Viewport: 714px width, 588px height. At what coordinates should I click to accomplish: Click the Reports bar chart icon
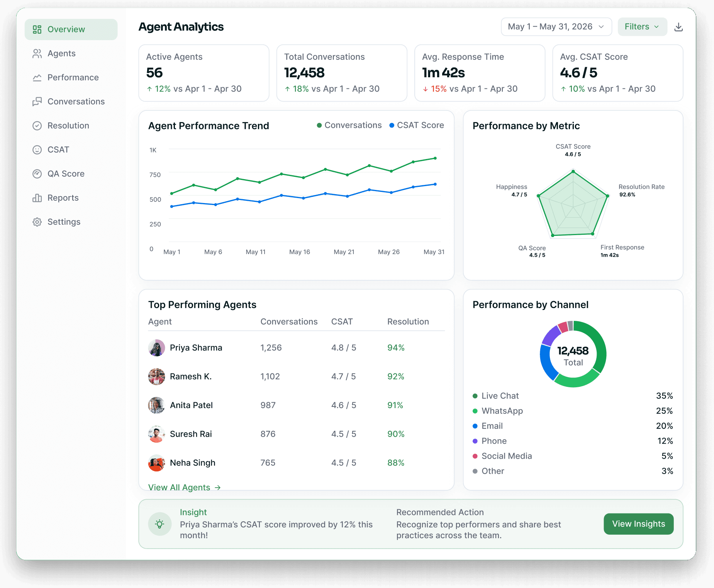37,198
